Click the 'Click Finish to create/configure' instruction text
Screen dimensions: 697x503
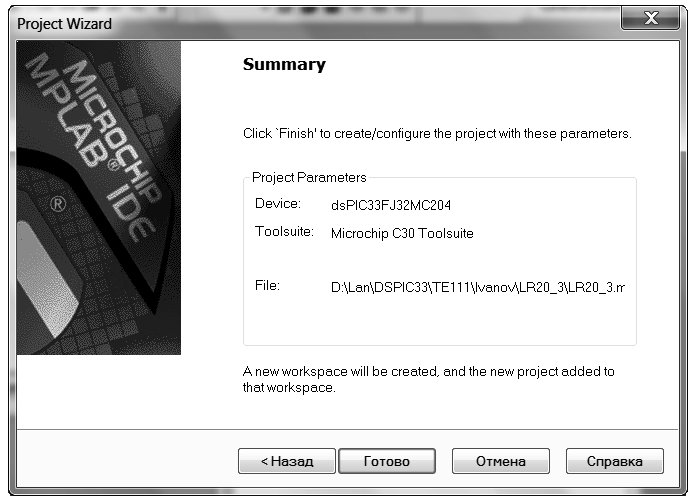[437, 134]
